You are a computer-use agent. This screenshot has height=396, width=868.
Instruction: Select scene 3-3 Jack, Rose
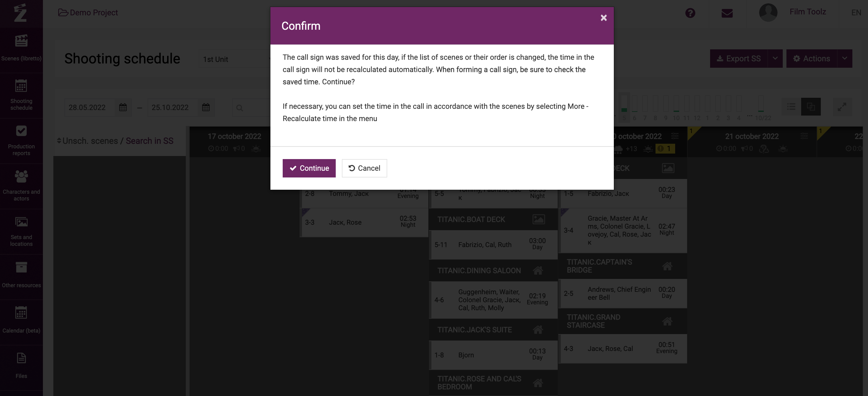click(x=365, y=222)
